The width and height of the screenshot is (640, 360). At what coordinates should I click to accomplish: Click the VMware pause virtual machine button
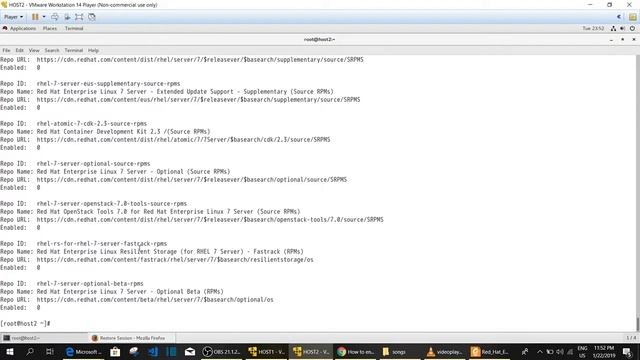35,17
